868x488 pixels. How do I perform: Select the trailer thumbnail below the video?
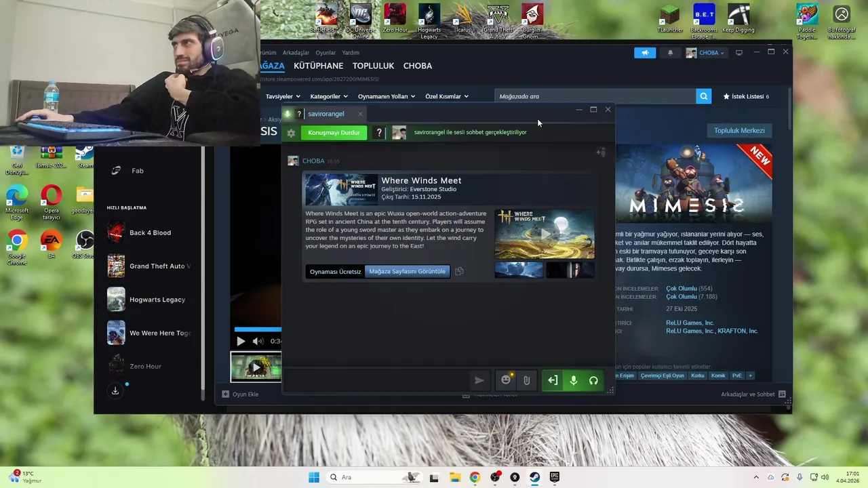click(x=256, y=367)
